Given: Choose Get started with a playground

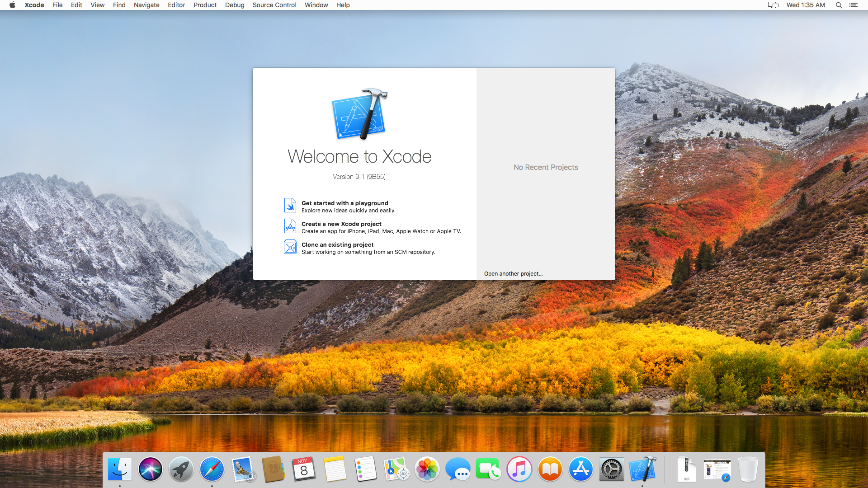Looking at the screenshot, I should click(345, 203).
